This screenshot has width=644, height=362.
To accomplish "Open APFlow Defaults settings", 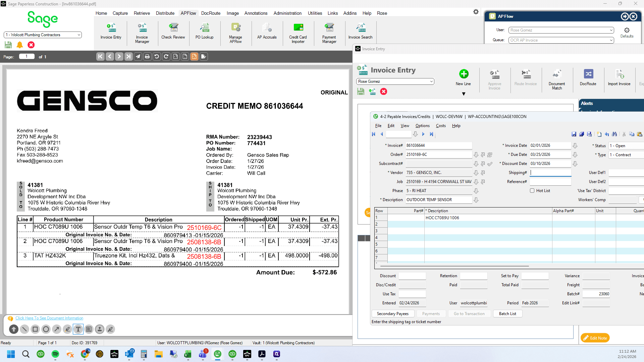I will pos(627,33).
